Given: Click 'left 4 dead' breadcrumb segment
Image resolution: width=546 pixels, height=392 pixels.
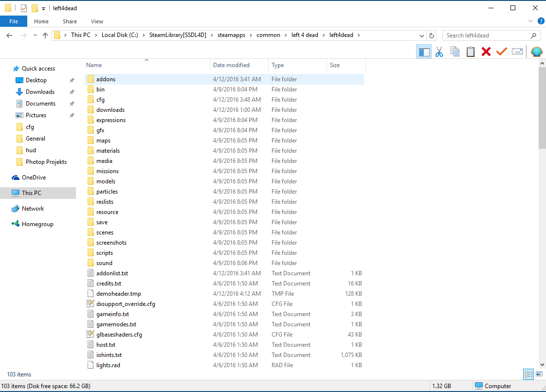Looking at the screenshot, I should 305,35.
